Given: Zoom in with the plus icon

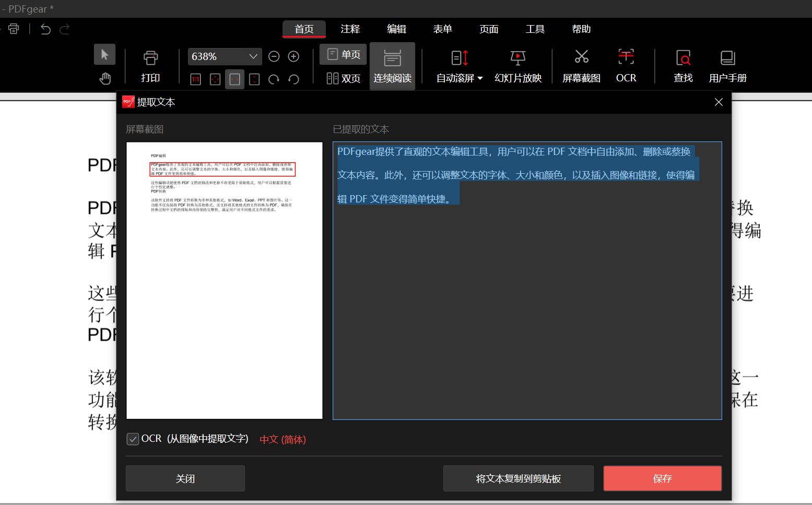Looking at the screenshot, I should 294,56.
